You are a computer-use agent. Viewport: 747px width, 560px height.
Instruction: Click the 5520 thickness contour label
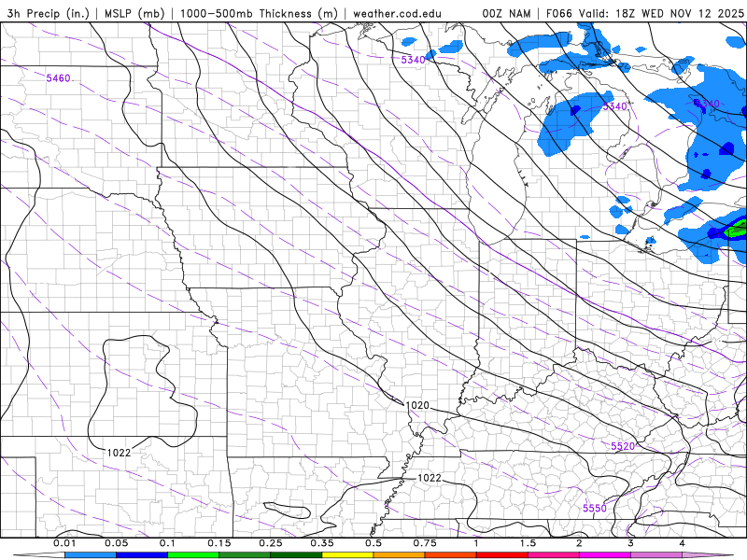click(623, 446)
